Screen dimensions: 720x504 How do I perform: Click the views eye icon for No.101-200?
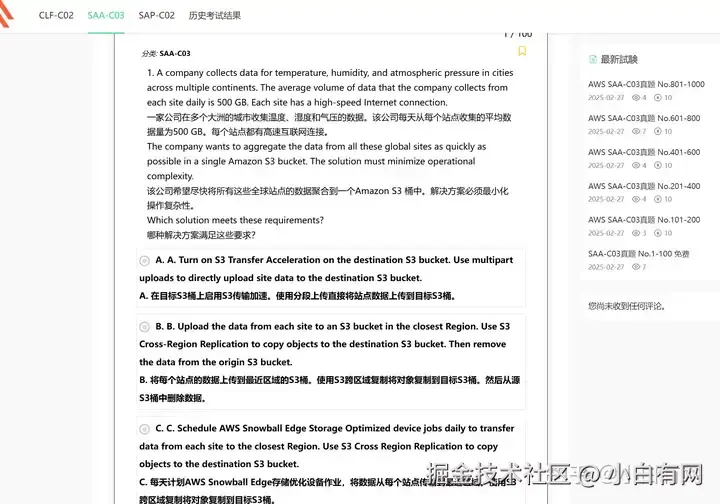(636, 234)
